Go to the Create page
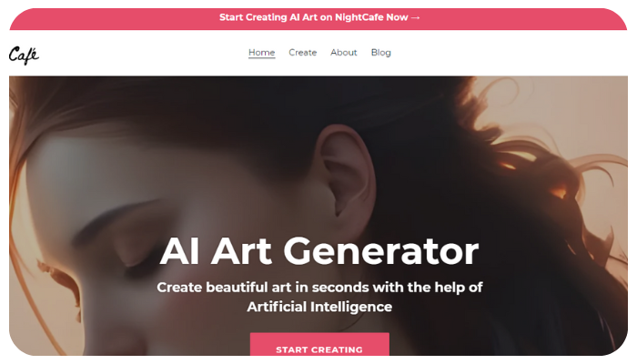Screen dimensions: 637x364 pyautogui.click(x=303, y=53)
